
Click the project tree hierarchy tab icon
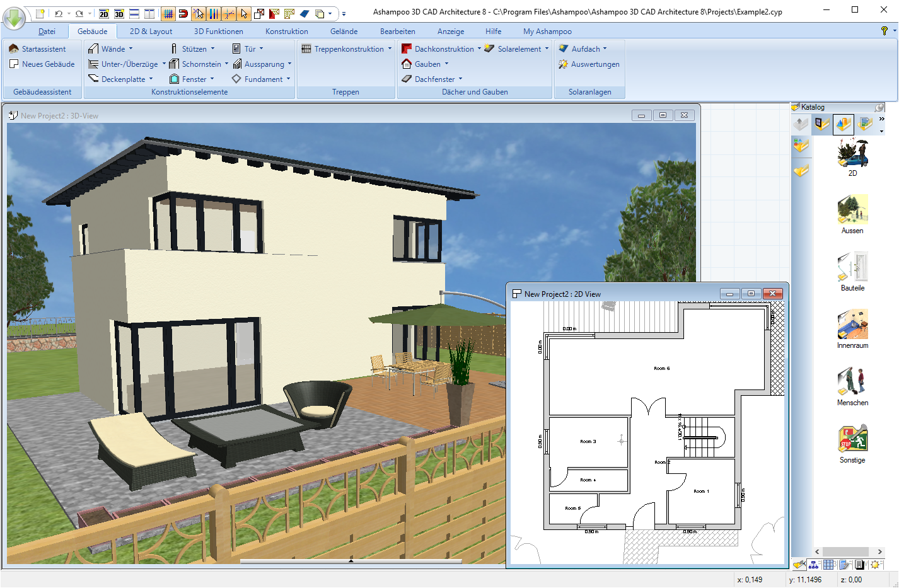pyautogui.click(x=814, y=565)
